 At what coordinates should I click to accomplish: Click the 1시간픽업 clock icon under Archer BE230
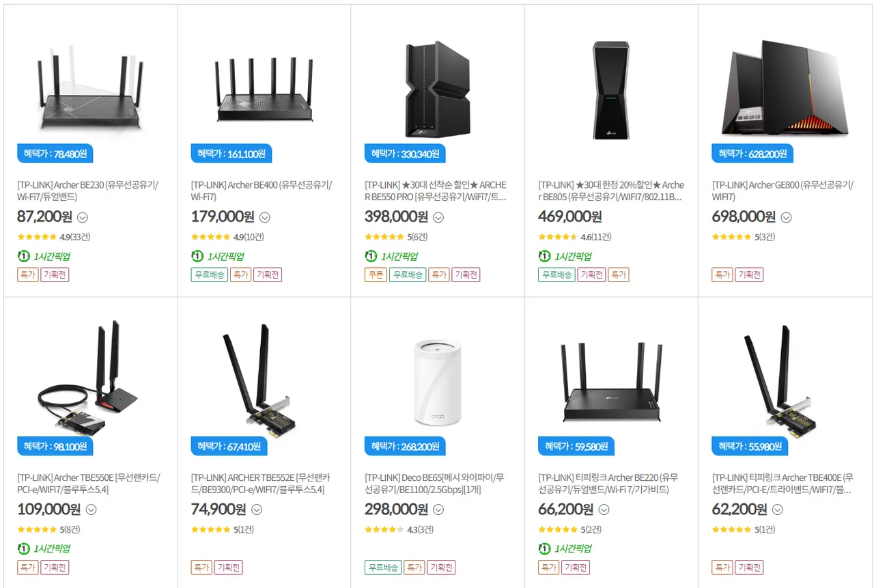(x=23, y=256)
